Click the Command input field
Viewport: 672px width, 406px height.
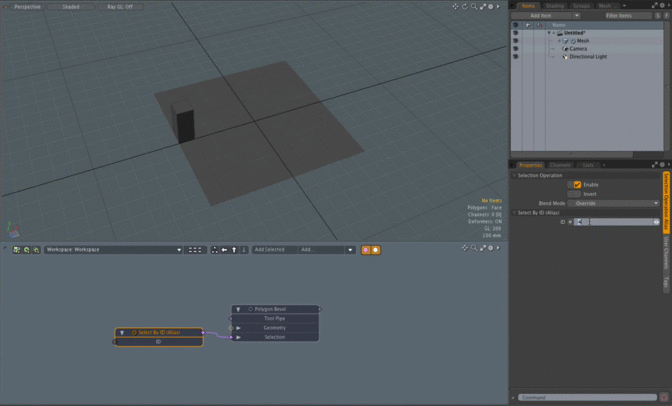[588, 398]
